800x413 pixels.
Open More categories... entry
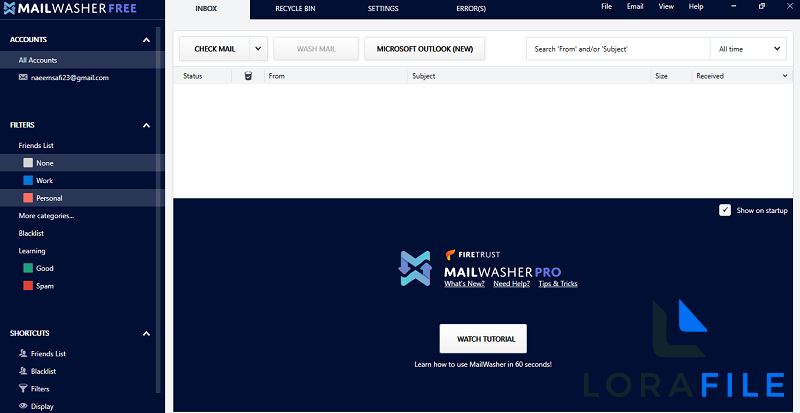click(x=46, y=216)
